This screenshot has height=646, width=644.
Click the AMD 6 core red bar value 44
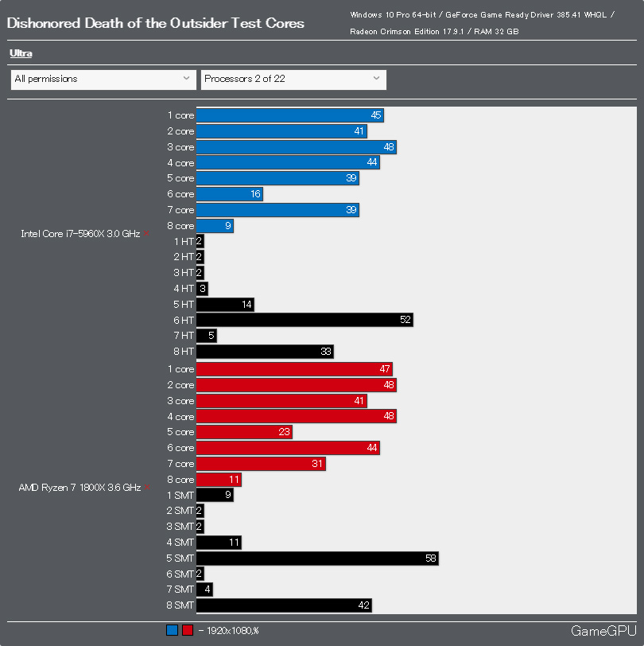tap(372, 448)
